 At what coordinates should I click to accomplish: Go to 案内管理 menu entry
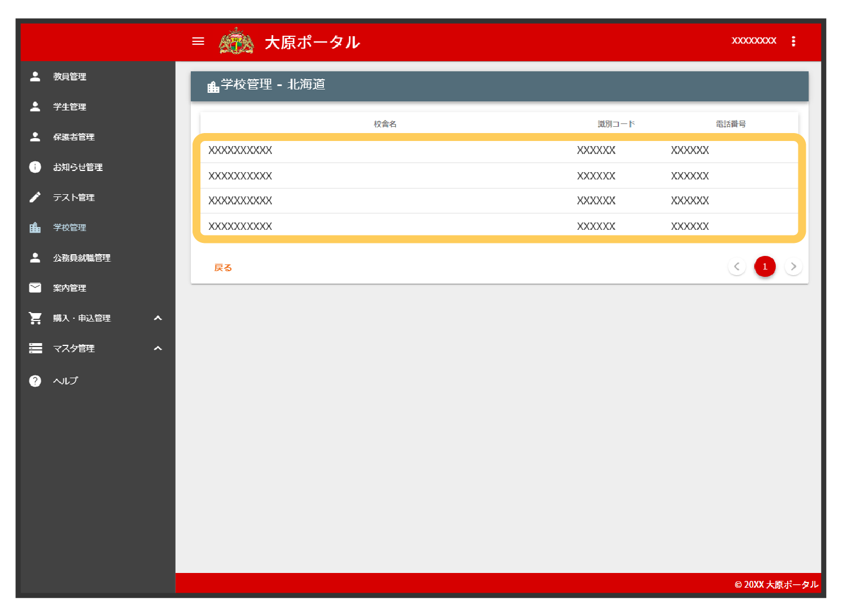70,288
